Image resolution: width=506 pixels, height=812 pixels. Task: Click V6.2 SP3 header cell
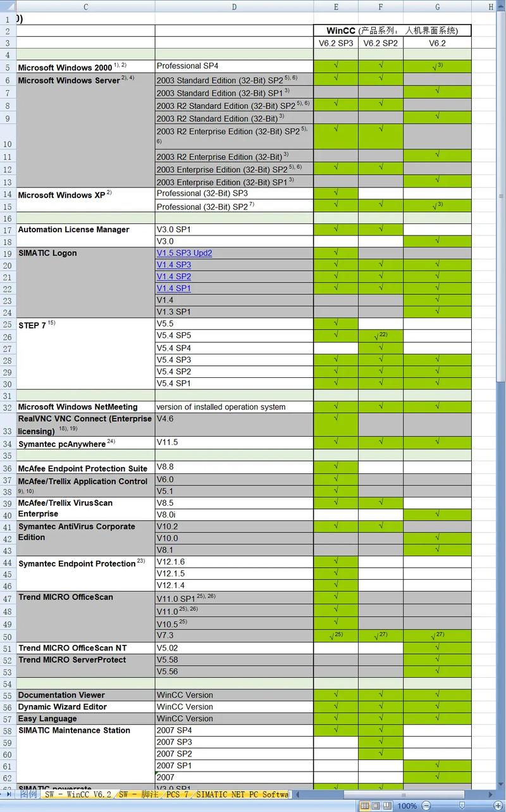click(x=336, y=43)
